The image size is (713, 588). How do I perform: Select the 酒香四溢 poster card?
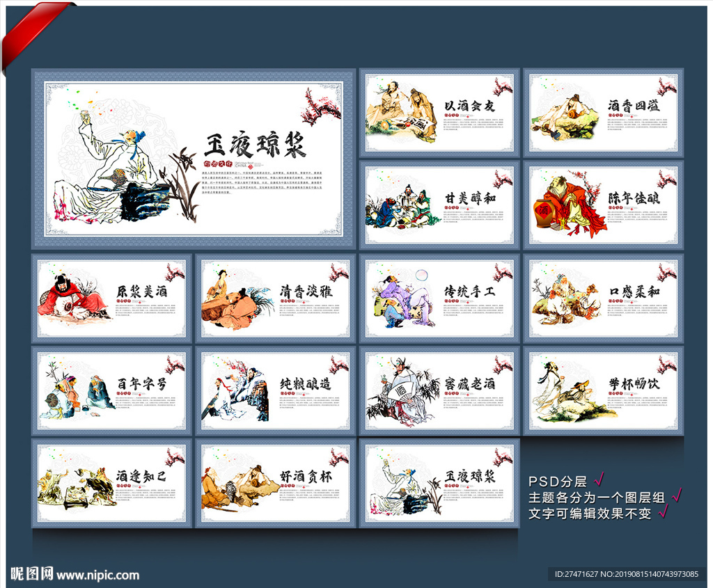(x=604, y=113)
